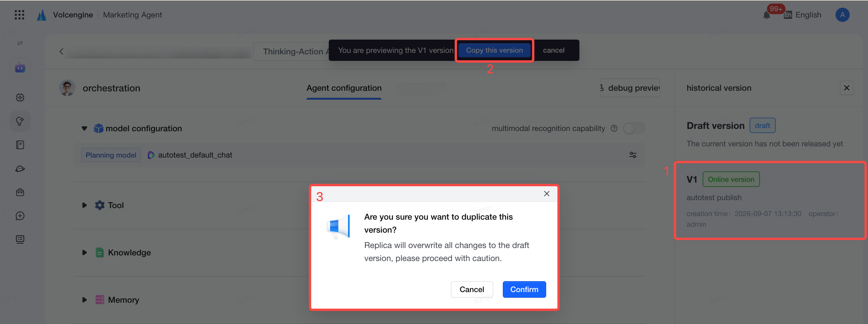
Task: Open model settings sliders icon
Action: [633, 155]
